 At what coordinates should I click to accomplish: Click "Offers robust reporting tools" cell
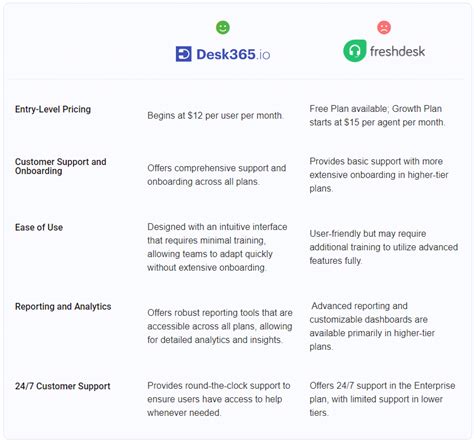click(220, 326)
